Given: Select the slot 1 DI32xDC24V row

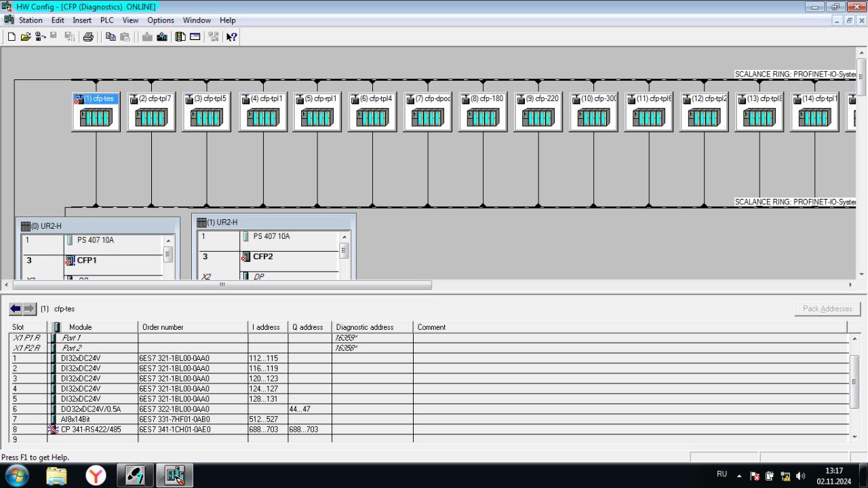Looking at the screenshot, I should 428,358.
